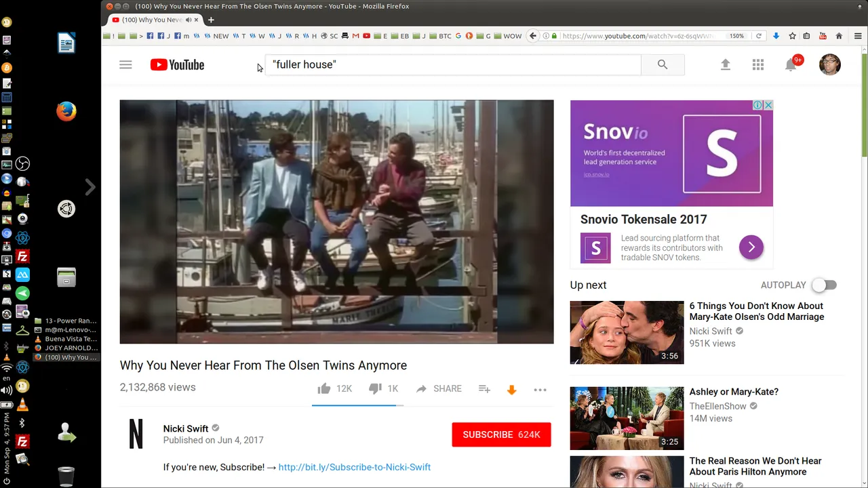Open the bit.ly Subscribe-to-Nicki-Swift link
The width and height of the screenshot is (868, 488).
click(355, 467)
